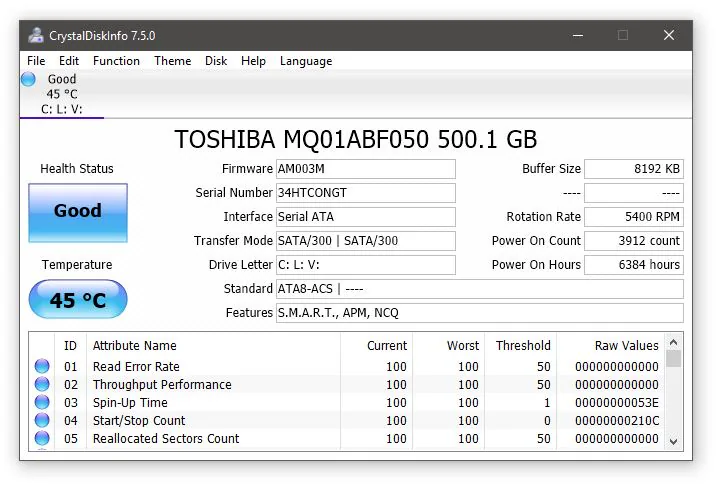Click the Firmware field AM003M

[x=366, y=169]
